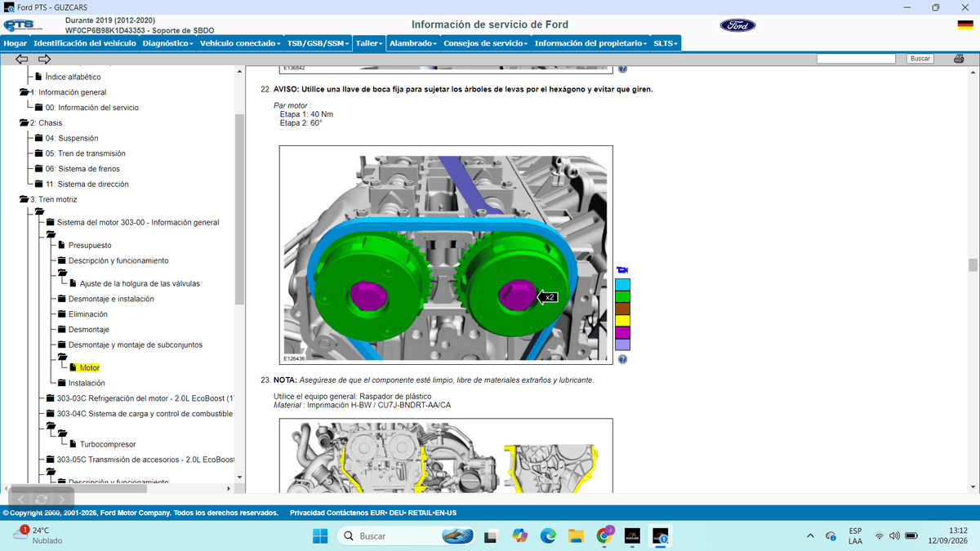Select Desmontaje y montaje de subconjuntos
This screenshot has width=980, height=551.
click(136, 344)
